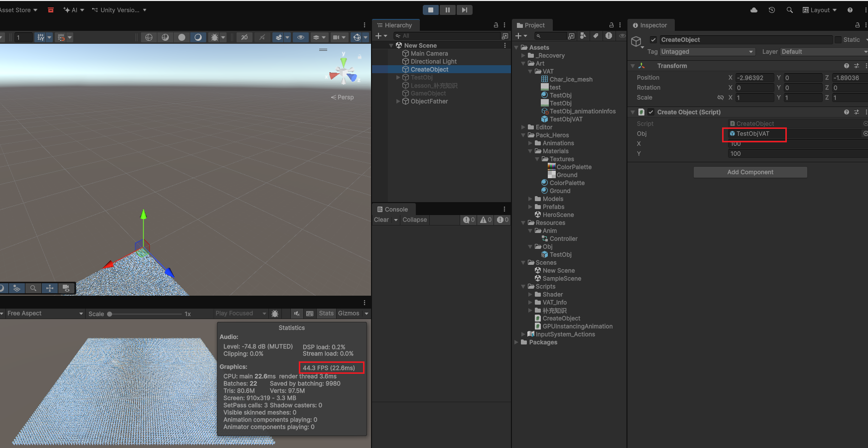Clear the console with the Clear button
868x448 pixels.
click(381, 220)
